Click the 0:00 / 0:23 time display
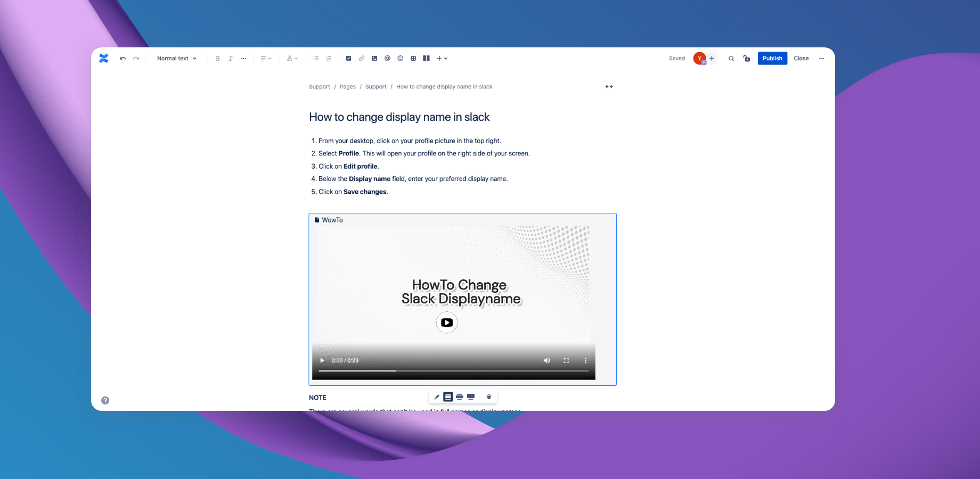The width and height of the screenshot is (980, 479). tap(345, 360)
